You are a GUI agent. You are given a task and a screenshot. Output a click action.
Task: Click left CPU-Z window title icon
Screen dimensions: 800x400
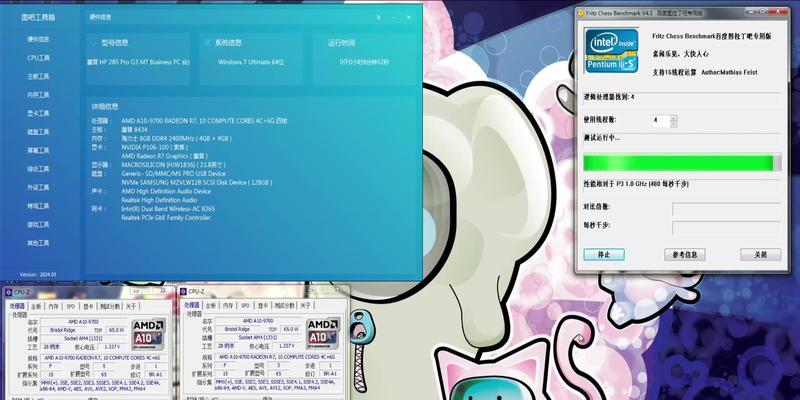coord(8,292)
